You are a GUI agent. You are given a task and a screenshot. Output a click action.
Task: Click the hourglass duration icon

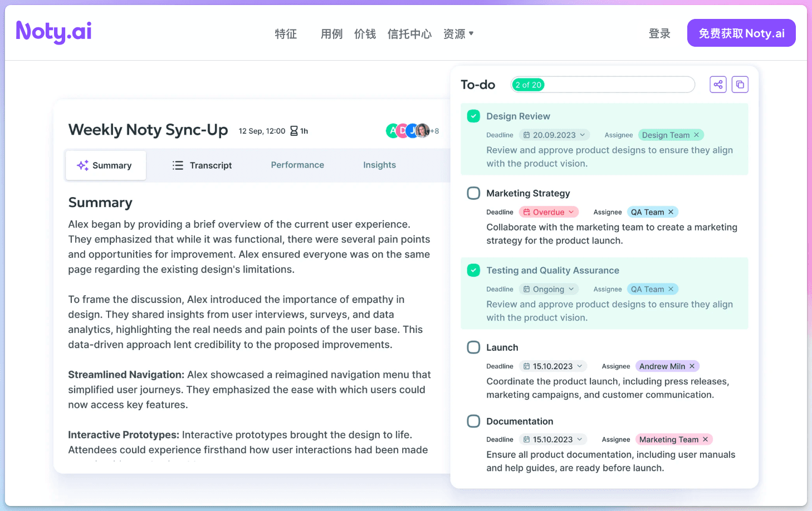294,131
